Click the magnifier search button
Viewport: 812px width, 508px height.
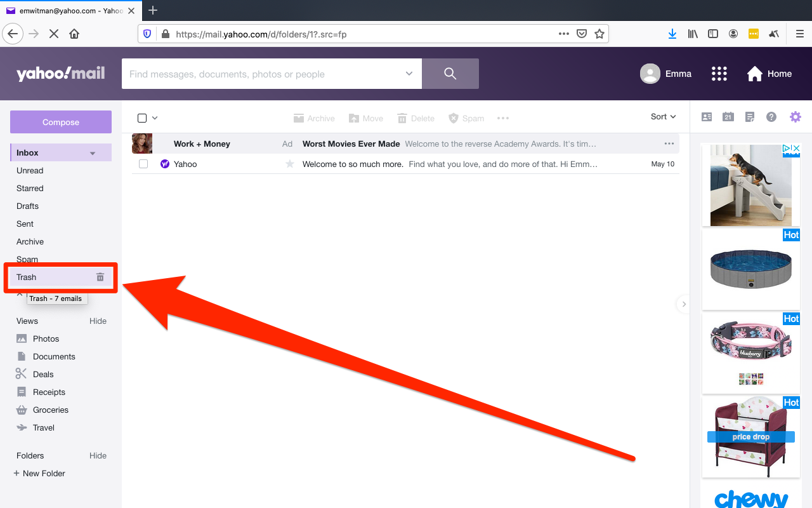coord(450,74)
